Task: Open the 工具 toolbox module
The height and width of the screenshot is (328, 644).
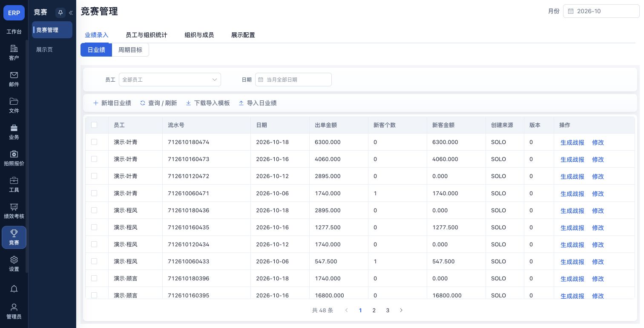Action: pyautogui.click(x=14, y=184)
